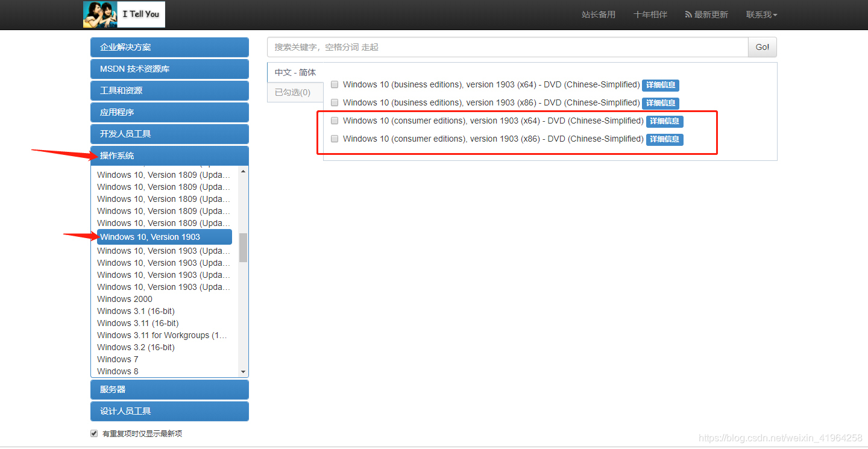Expand the 企业解决方案 category panel
The height and width of the screenshot is (449, 868).
pos(169,47)
